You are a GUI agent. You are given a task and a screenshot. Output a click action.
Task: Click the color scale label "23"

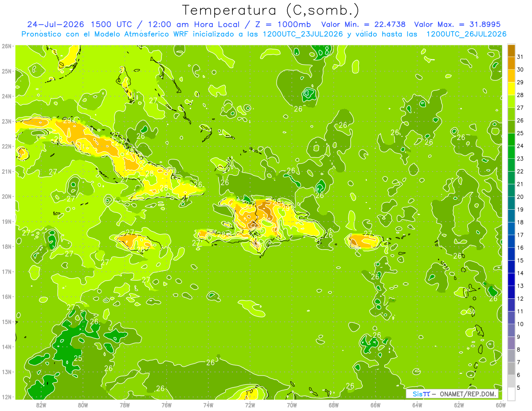[520, 159]
